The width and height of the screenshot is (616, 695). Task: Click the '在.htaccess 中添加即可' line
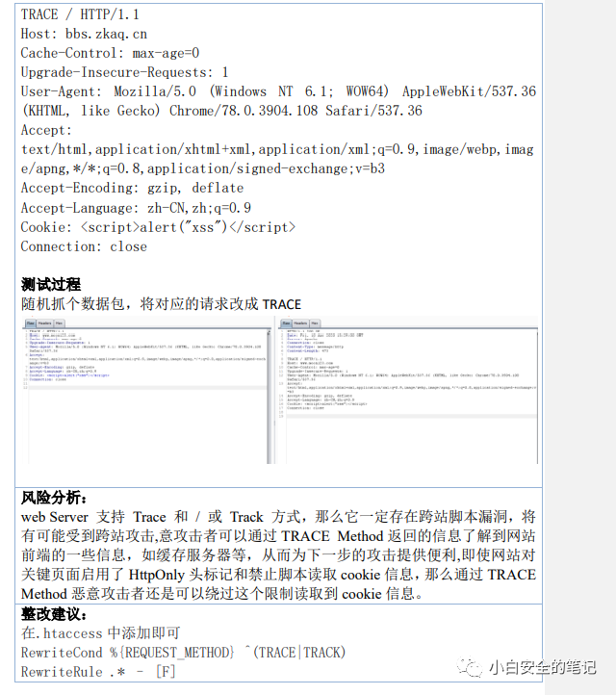[x=101, y=633]
